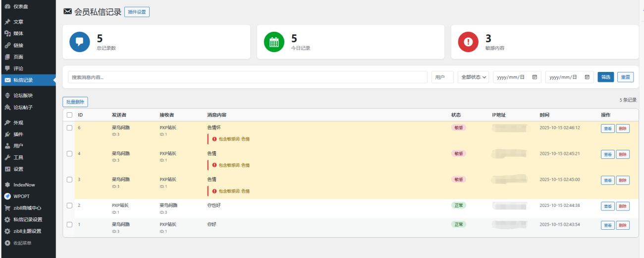This screenshot has height=258, width=644.
Task: Check the checkbox for message ID 6
Action: tap(69, 128)
